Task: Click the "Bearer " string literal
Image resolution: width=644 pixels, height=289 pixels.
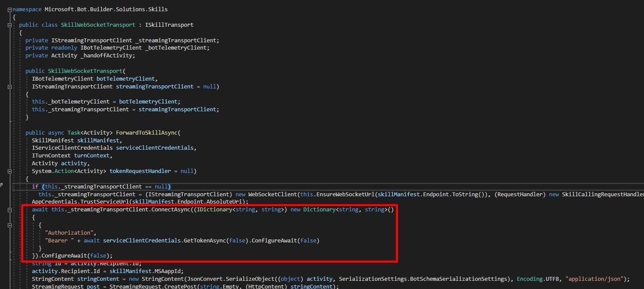Action: coord(59,240)
